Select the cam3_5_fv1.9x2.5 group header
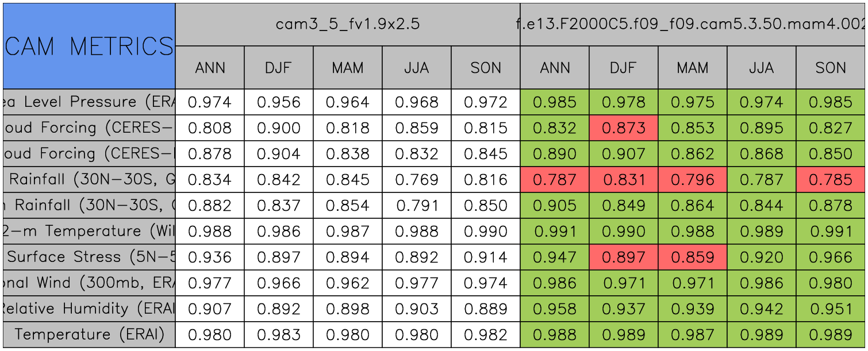 coord(347,24)
